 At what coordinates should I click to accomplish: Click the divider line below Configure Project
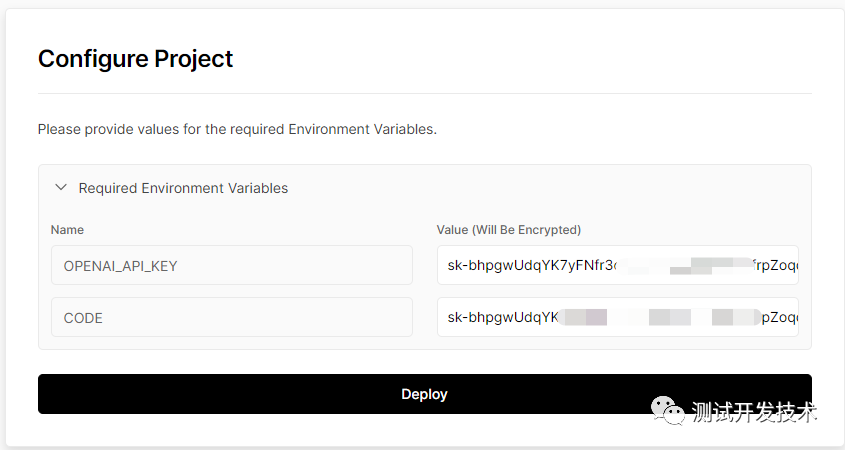point(424,94)
